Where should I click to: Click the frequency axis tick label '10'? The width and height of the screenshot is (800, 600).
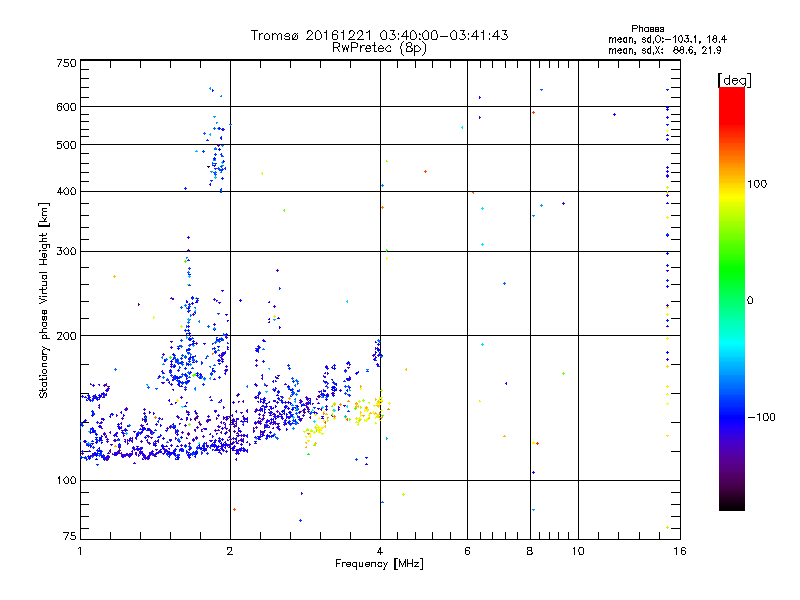578,551
